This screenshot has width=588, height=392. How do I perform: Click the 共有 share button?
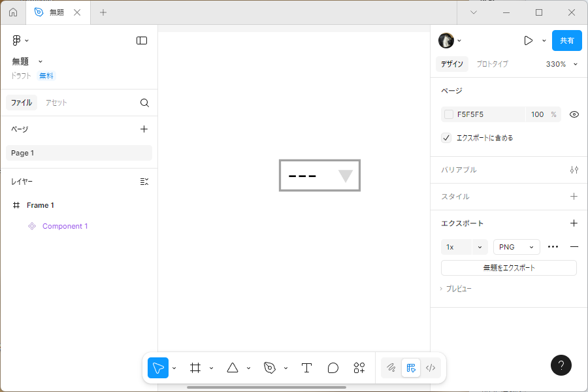(x=566, y=41)
